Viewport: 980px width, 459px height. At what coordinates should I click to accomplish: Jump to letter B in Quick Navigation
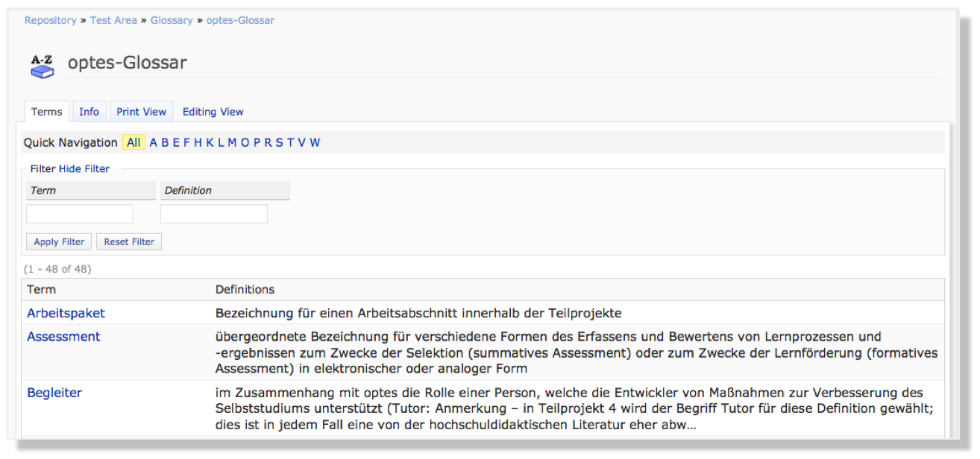point(165,142)
